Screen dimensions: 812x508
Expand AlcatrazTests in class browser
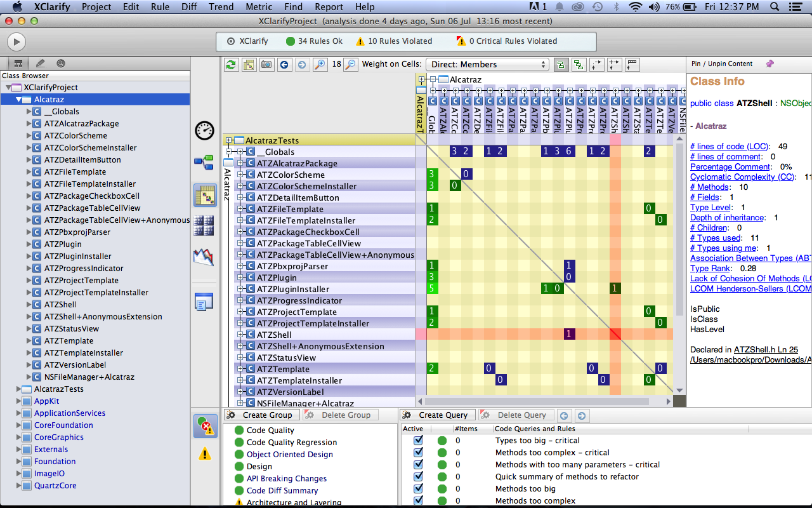click(18, 389)
